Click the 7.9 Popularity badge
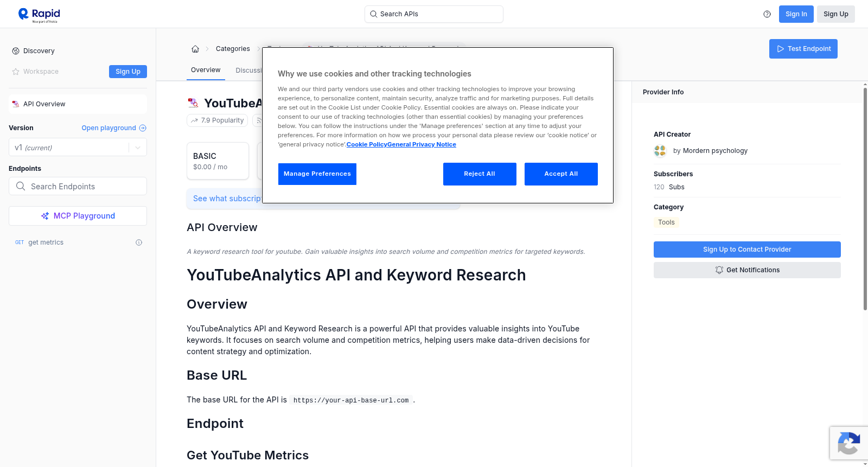 pos(217,120)
